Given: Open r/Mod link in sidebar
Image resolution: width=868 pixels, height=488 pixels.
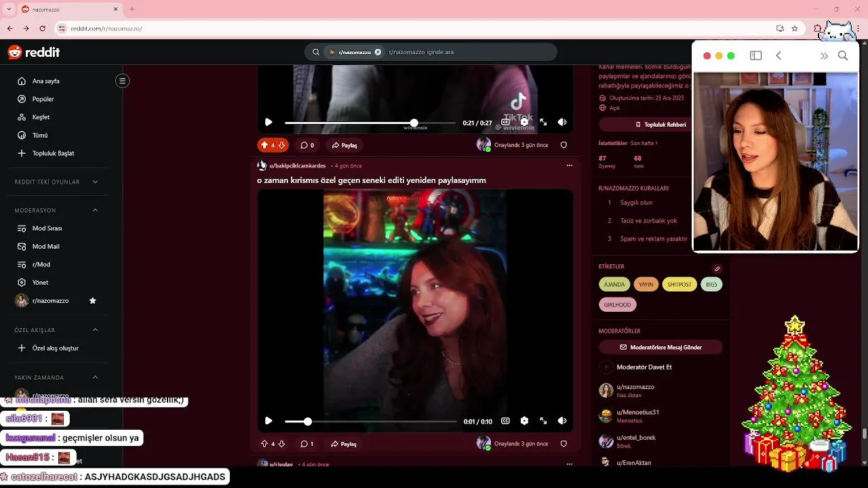Looking at the screenshot, I should 41,264.
